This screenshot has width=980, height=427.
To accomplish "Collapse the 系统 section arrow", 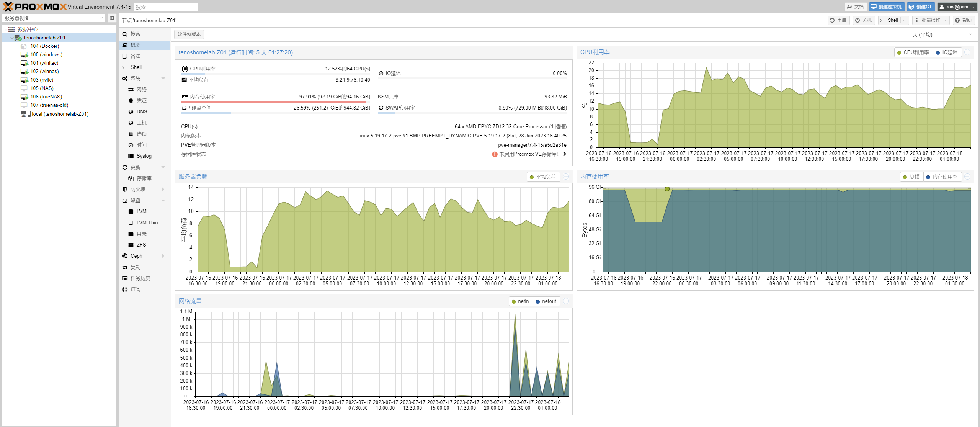I will tap(163, 79).
